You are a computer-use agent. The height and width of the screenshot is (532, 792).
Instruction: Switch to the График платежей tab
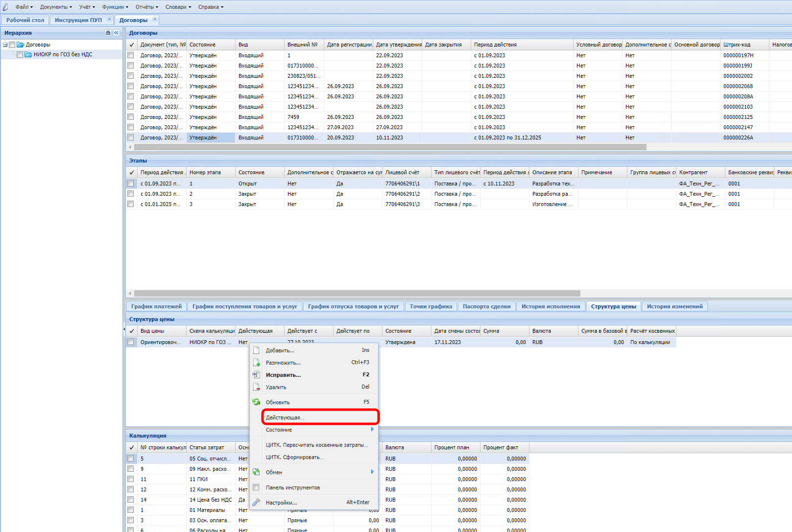[156, 306]
